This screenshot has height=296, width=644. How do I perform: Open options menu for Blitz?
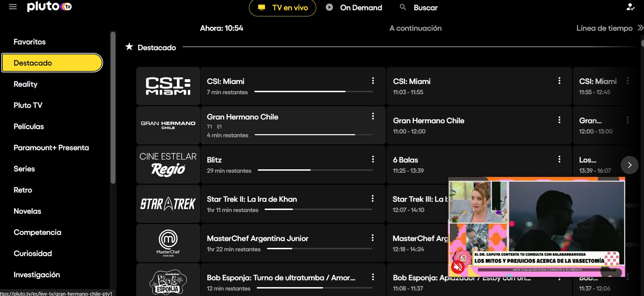point(373,159)
